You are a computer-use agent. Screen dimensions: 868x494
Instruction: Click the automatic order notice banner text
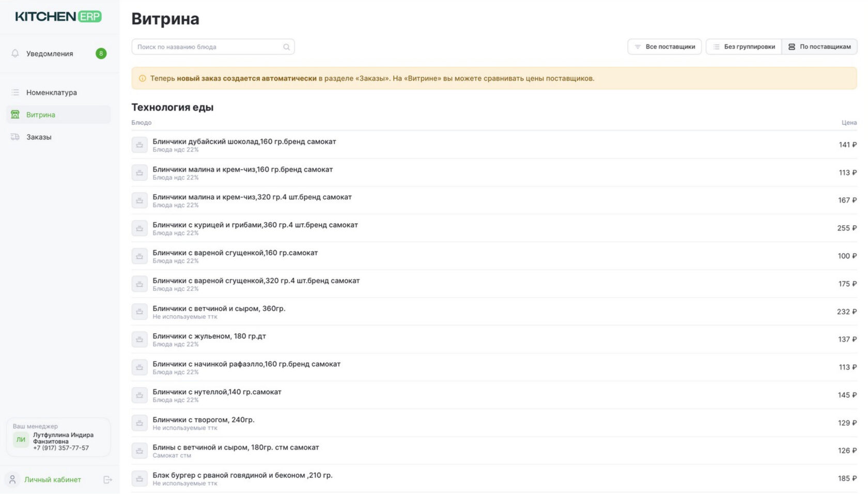click(372, 79)
